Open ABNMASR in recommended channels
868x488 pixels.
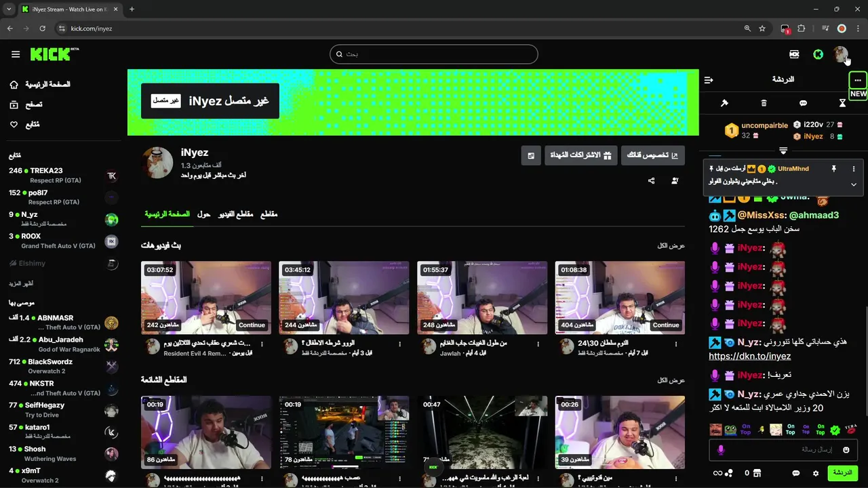63,323
